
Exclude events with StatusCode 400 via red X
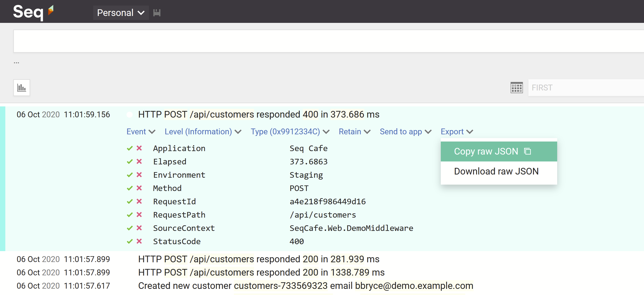pyautogui.click(x=139, y=241)
